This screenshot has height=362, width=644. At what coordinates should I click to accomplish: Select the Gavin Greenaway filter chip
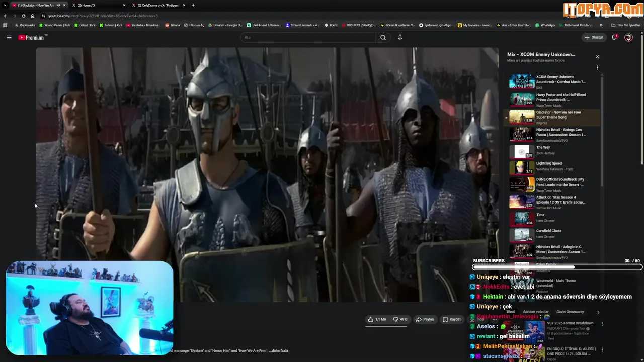tap(570, 312)
